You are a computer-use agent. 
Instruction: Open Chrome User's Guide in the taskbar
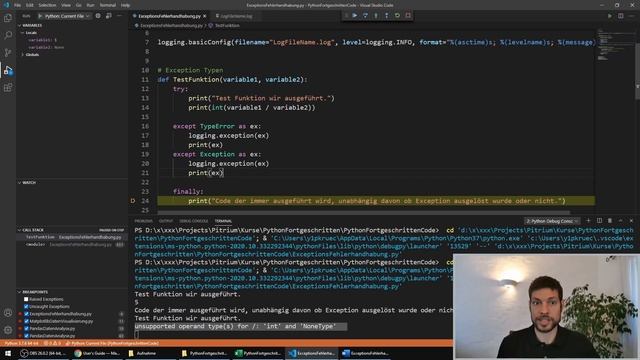tap(97, 353)
